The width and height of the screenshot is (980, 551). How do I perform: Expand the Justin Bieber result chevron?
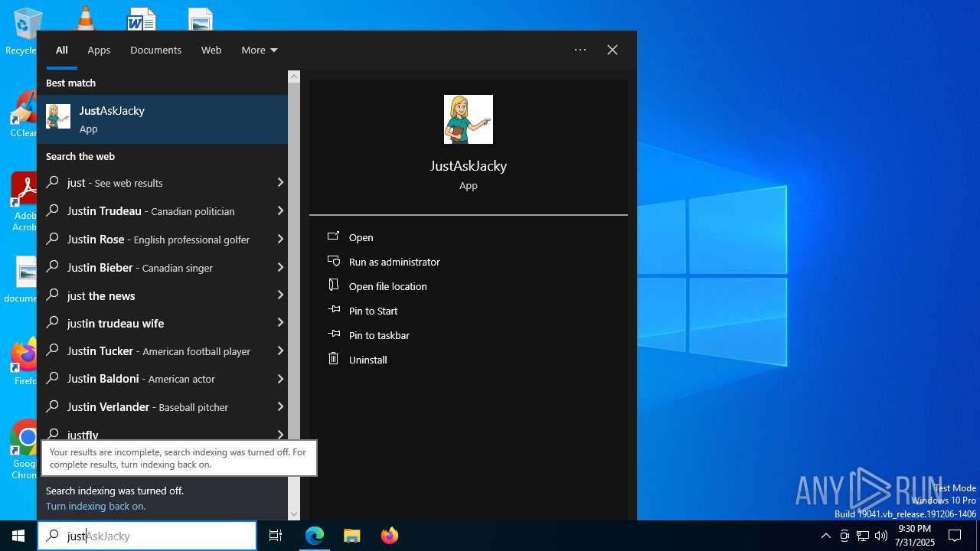pos(280,267)
